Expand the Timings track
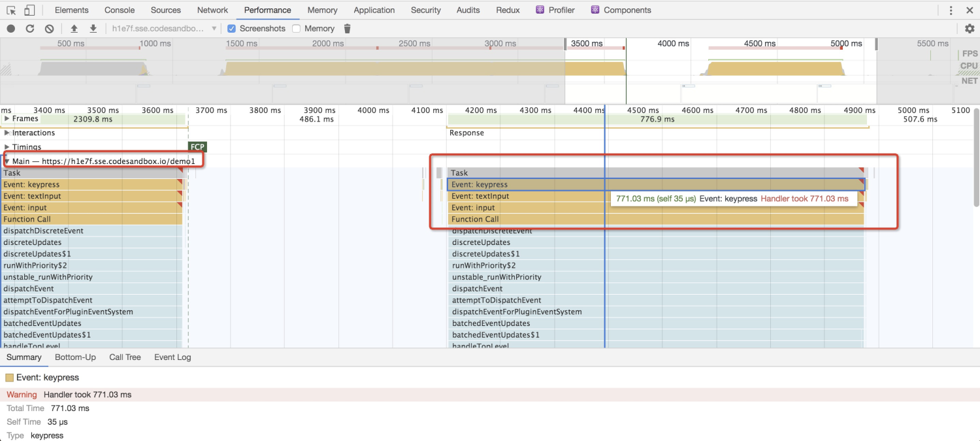 pos(7,147)
